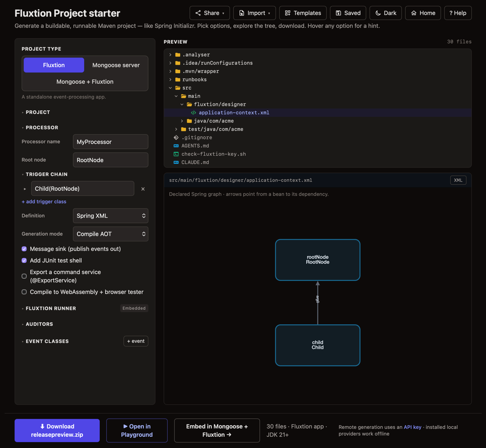Click the Saved button
Image resolution: width=486 pixels, height=448 pixels.
click(x=348, y=13)
